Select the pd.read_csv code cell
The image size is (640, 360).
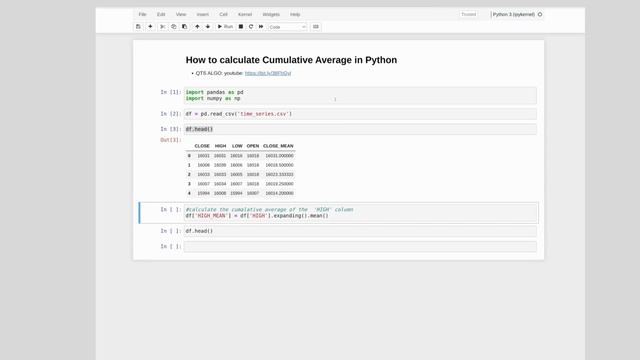(x=360, y=114)
